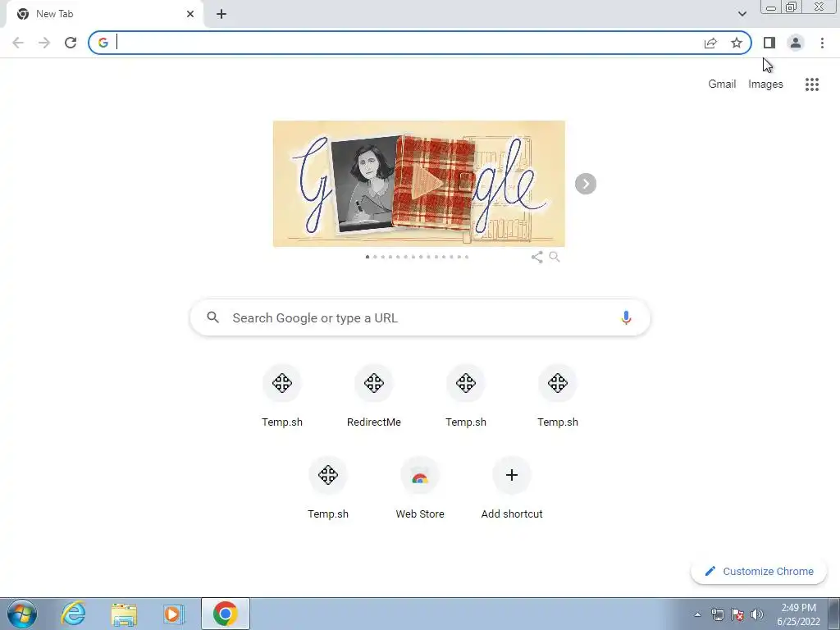The image size is (840, 630).
Task: Click the network tray icon
Action: coord(717,615)
